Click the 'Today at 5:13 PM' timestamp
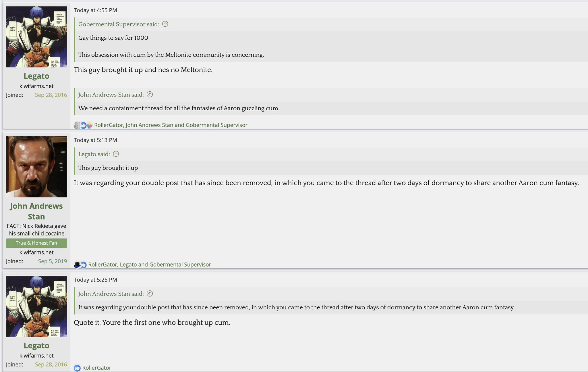This screenshot has height=372, width=588. click(95, 140)
